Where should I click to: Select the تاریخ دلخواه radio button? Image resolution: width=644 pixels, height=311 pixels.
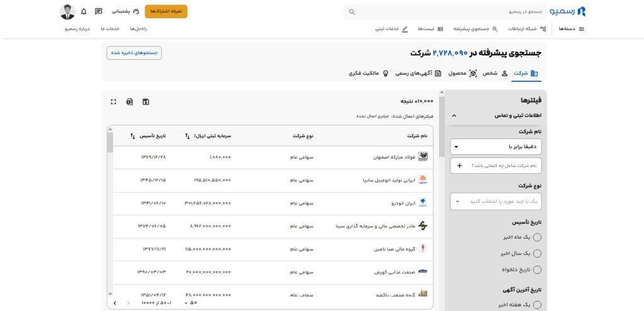[x=537, y=270]
